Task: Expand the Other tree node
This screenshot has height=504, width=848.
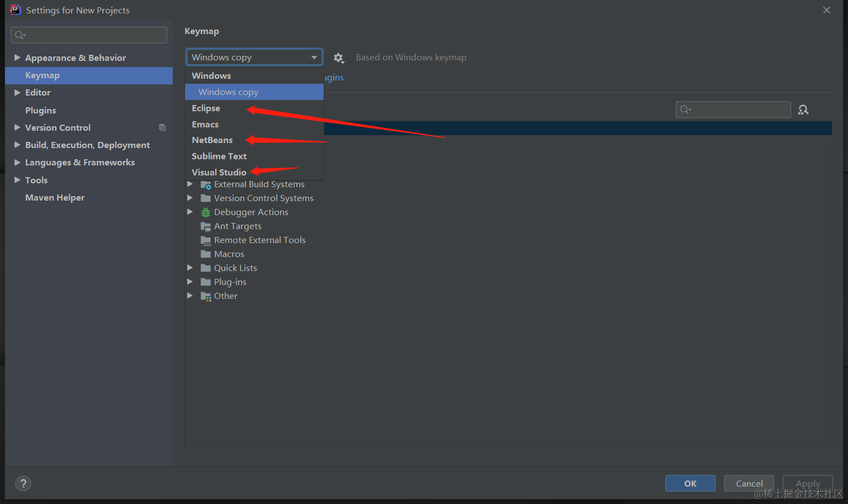Action: point(190,296)
